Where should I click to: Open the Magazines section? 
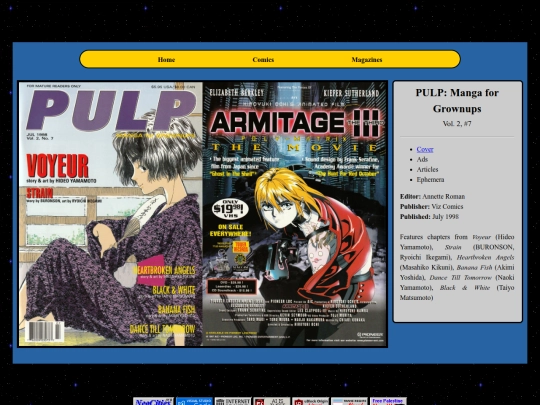pyautogui.click(x=367, y=60)
